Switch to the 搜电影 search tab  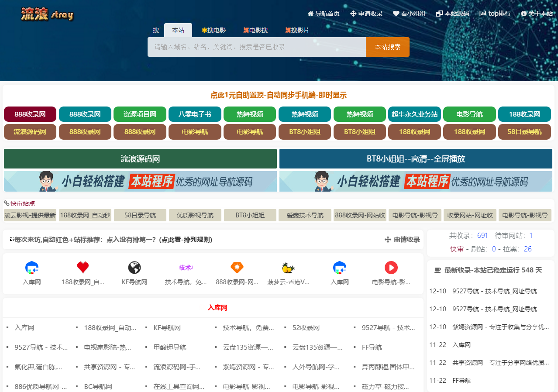[214, 30]
